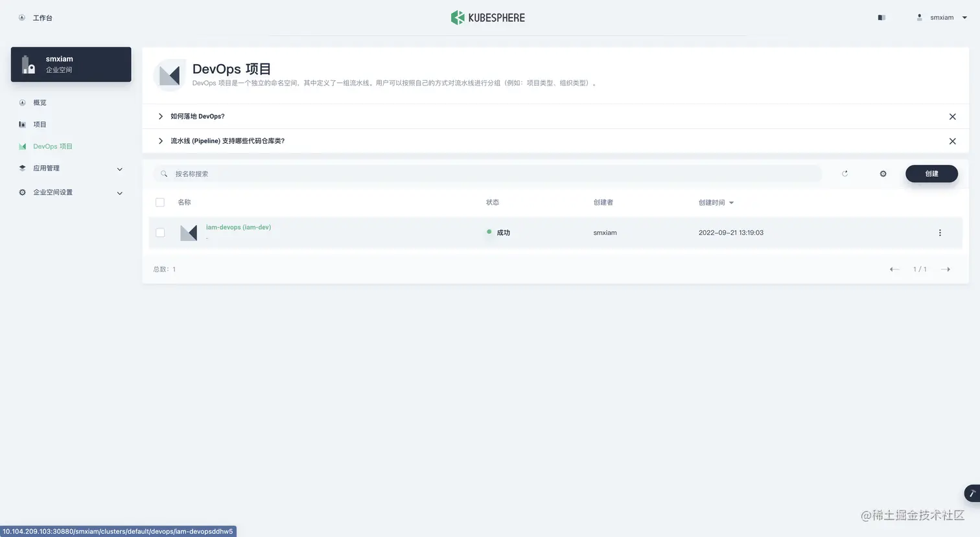Click the 状态 column header

pos(493,203)
